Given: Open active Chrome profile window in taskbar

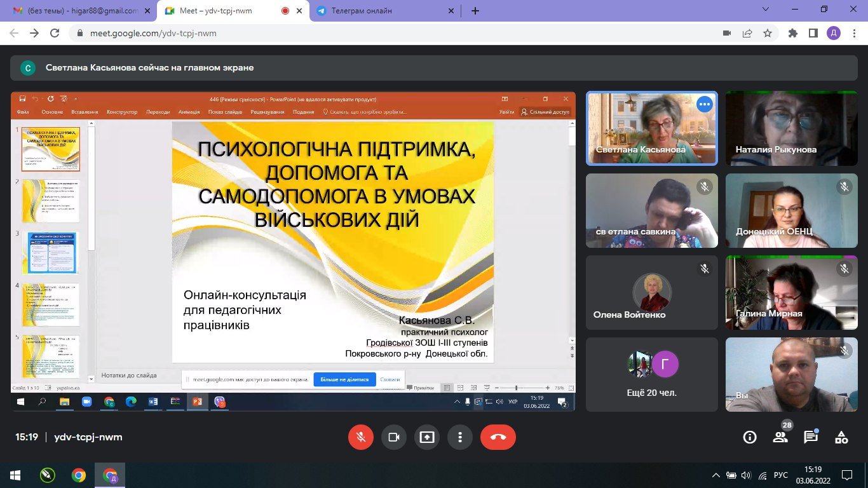Looking at the screenshot, I should click(x=111, y=475).
